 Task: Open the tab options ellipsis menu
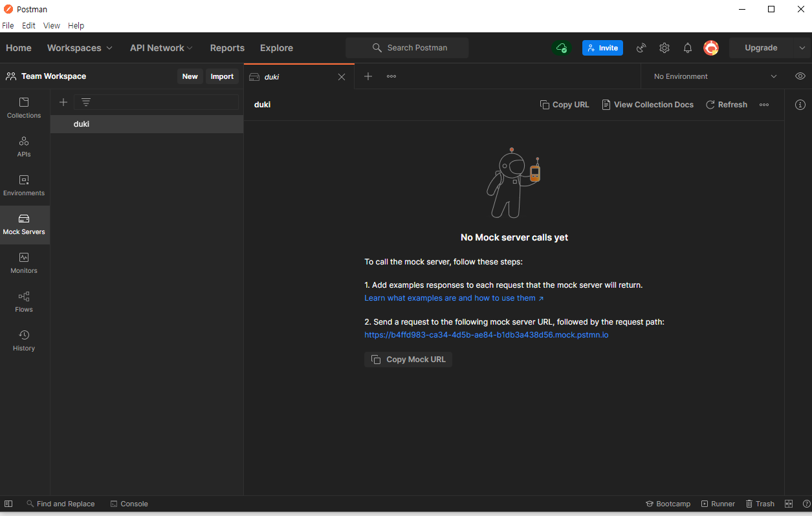[391, 76]
